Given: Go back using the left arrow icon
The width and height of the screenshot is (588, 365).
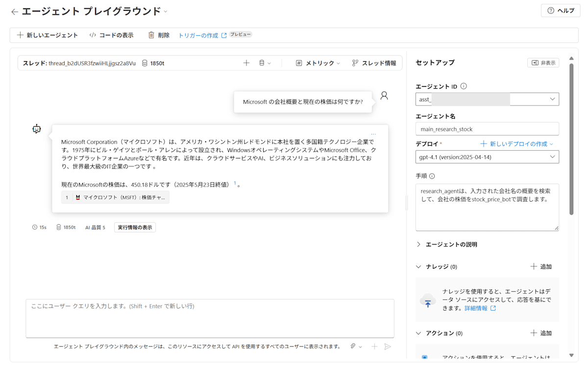Looking at the screenshot, I should pos(14,11).
